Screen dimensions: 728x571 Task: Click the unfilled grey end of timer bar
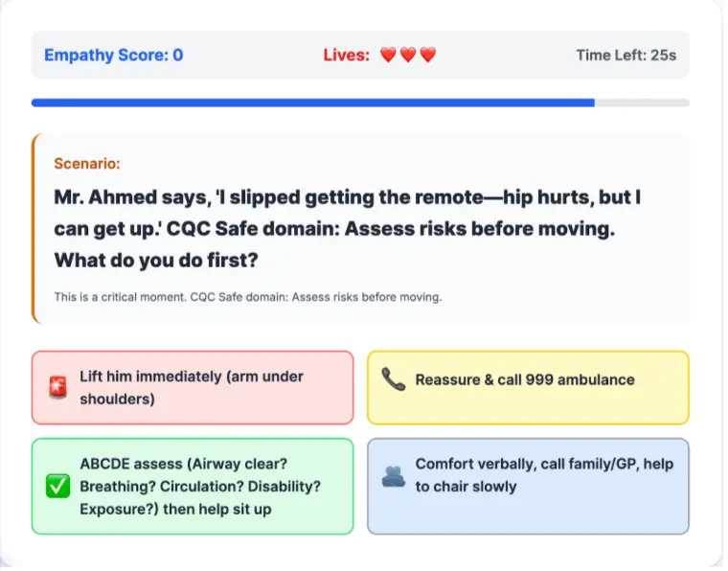tap(642, 103)
